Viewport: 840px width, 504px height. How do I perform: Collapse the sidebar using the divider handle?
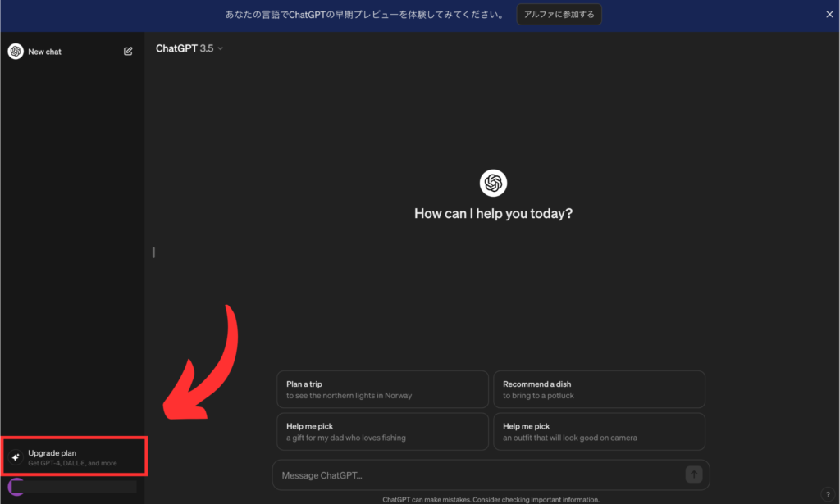[x=153, y=252]
